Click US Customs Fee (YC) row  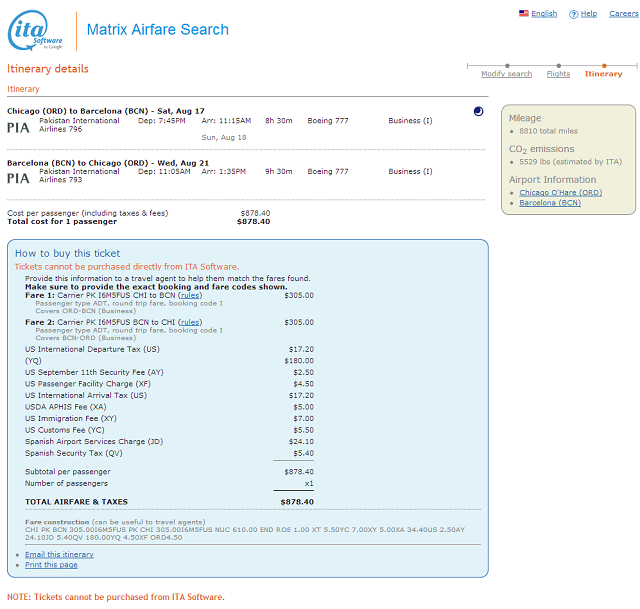coord(169,430)
